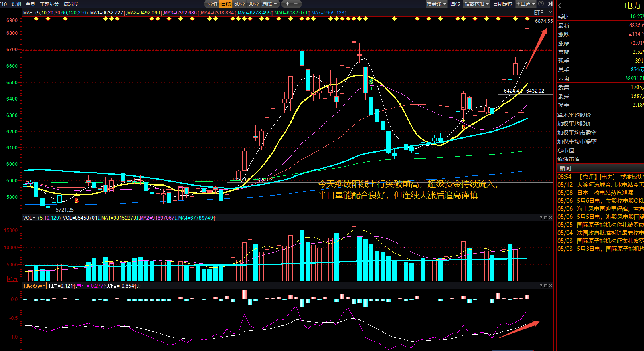Click the 电力 sector title
The height and width of the screenshot is (351, 644).
(632, 6)
